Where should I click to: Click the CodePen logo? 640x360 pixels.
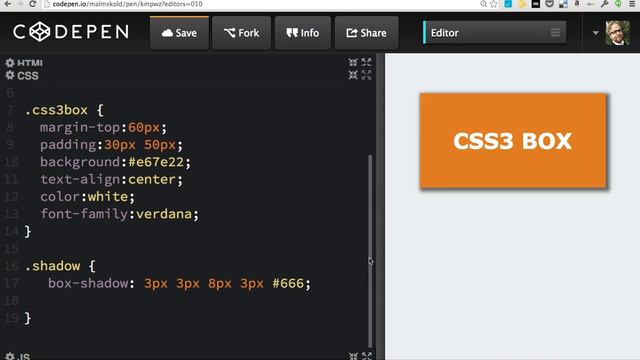pos(71,32)
